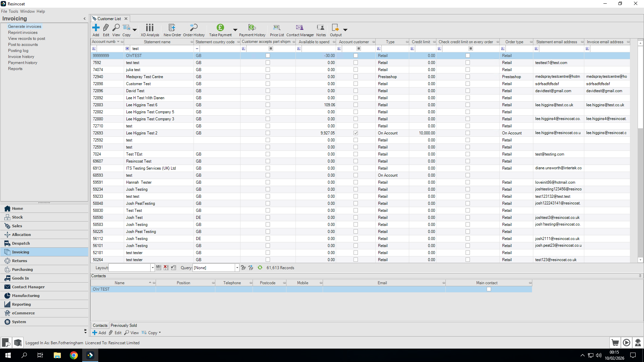Open XD Analysis from the toolbar
The image size is (644, 362).
tap(150, 28)
